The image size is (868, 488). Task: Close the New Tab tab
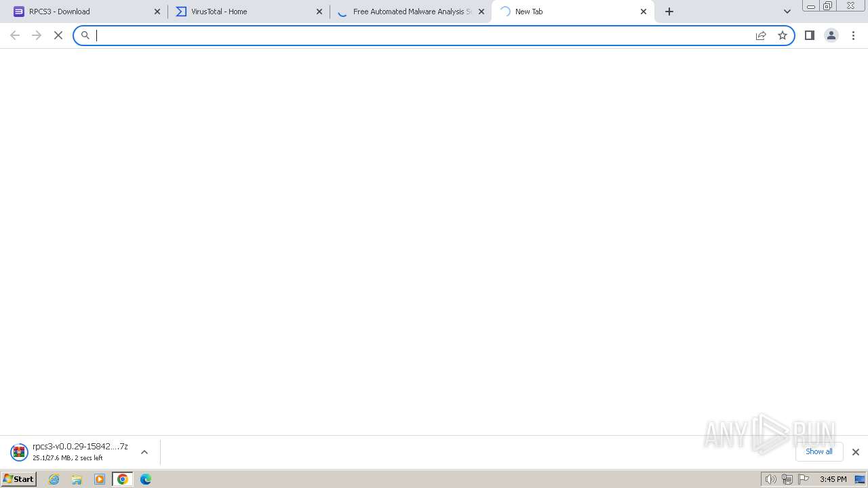644,12
